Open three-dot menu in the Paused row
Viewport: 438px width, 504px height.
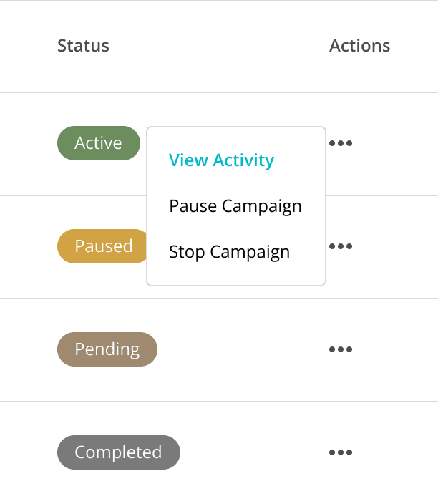(x=341, y=246)
